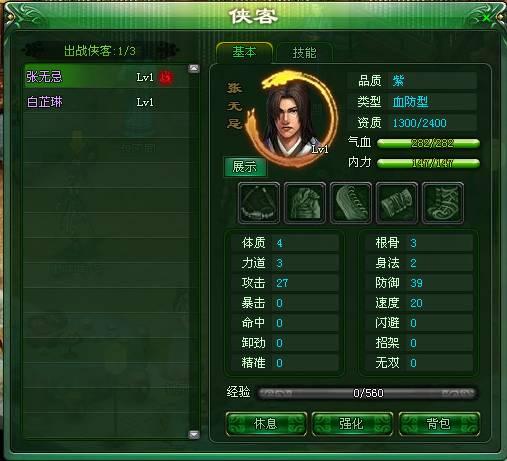Click the red battle status icon beside 张无忌
The width and height of the screenshot is (507, 461).
[x=166, y=77]
